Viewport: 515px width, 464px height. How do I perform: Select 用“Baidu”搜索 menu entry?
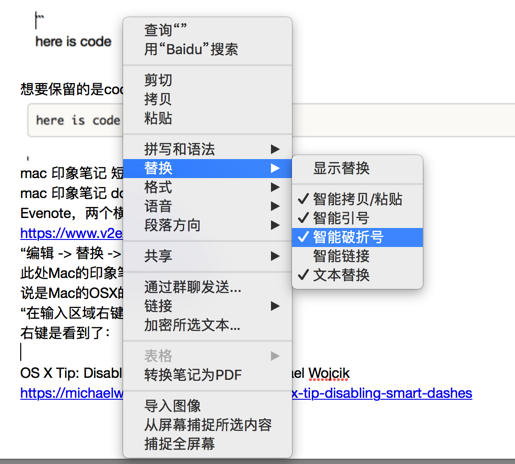(x=207, y=50)
